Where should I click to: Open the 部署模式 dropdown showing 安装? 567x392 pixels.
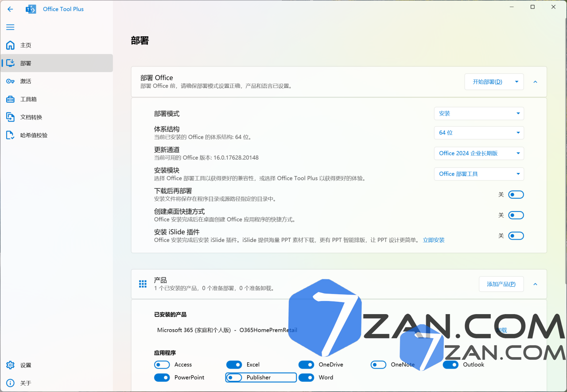tap(479, 113)
